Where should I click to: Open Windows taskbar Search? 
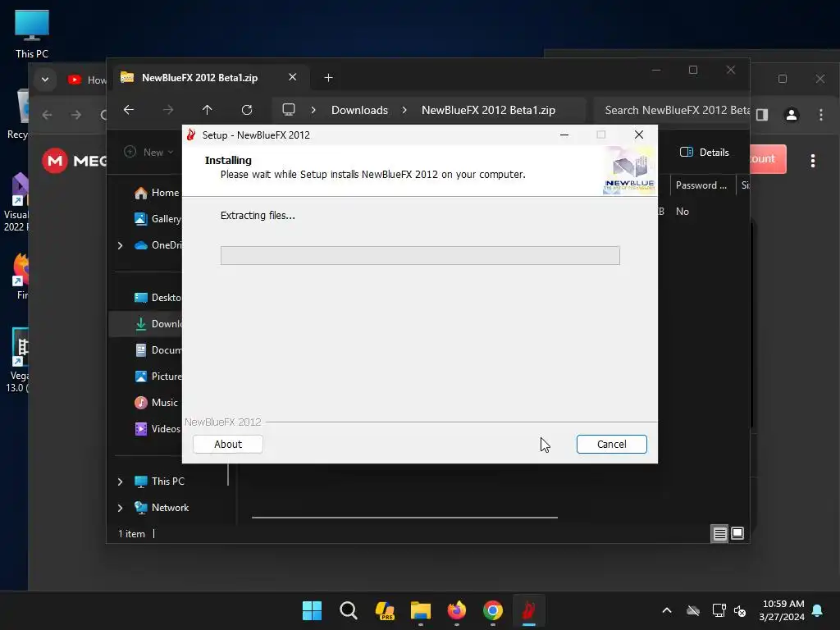[x=348, y=610]
